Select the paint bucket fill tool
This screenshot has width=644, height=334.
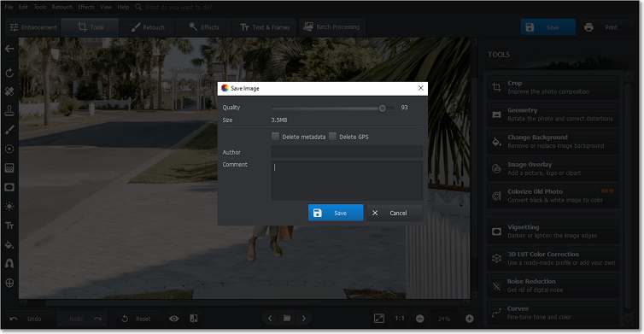[x=9, y=245]
